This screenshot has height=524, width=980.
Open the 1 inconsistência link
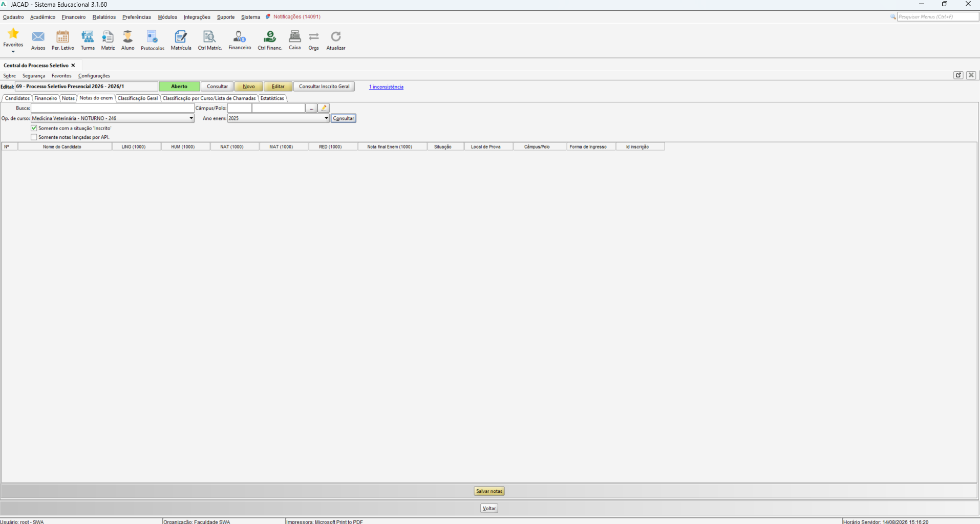[x=386, y=87]
